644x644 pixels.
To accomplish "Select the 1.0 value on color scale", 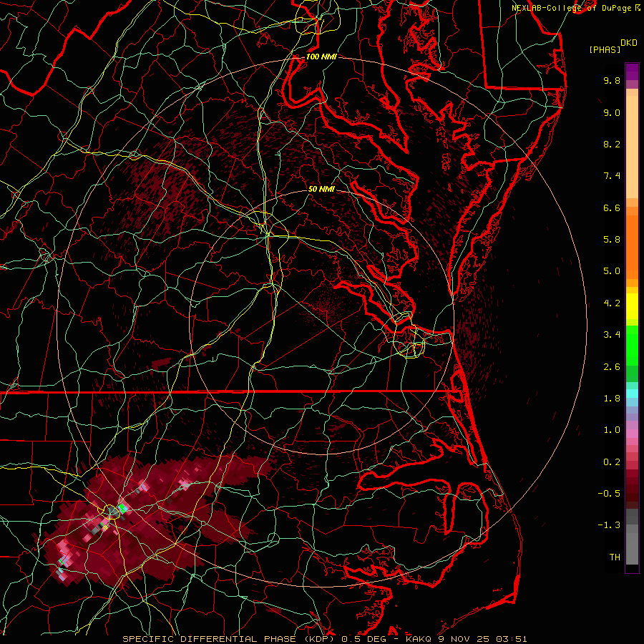I will (x=612, y=430).
